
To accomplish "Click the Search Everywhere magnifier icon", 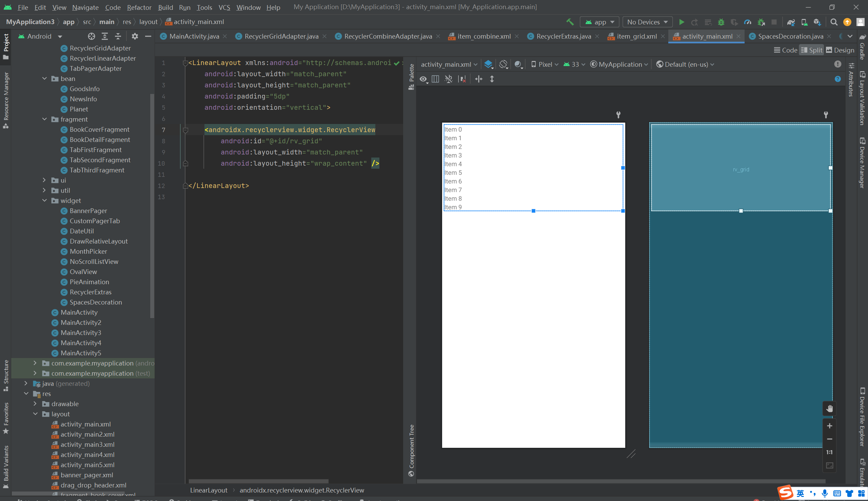I will pos(833,22).
